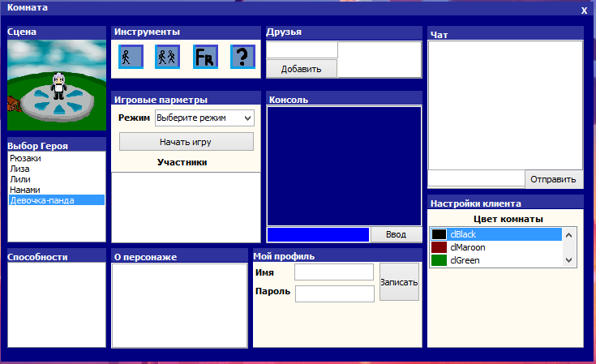This screenshot has width=596, height=364.
Task: Click the О персонаже description box
Action: pyautogui.click(x=180, y=306)
